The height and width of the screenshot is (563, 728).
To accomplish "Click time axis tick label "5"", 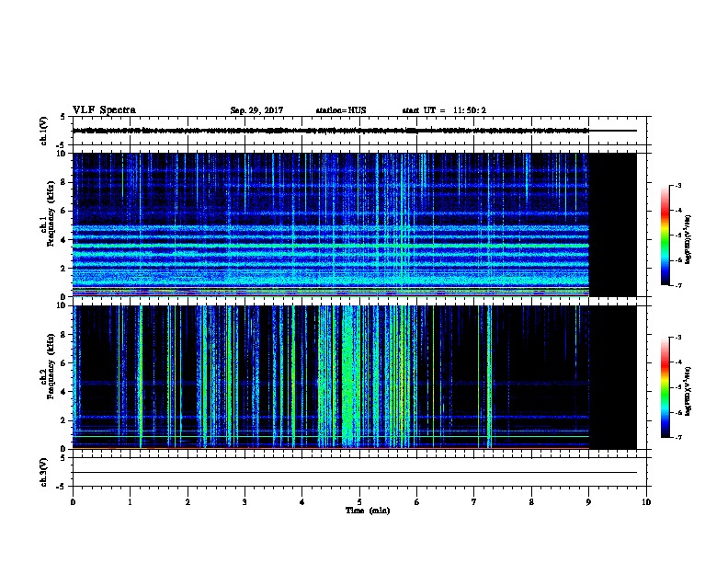I will point(359,502).
